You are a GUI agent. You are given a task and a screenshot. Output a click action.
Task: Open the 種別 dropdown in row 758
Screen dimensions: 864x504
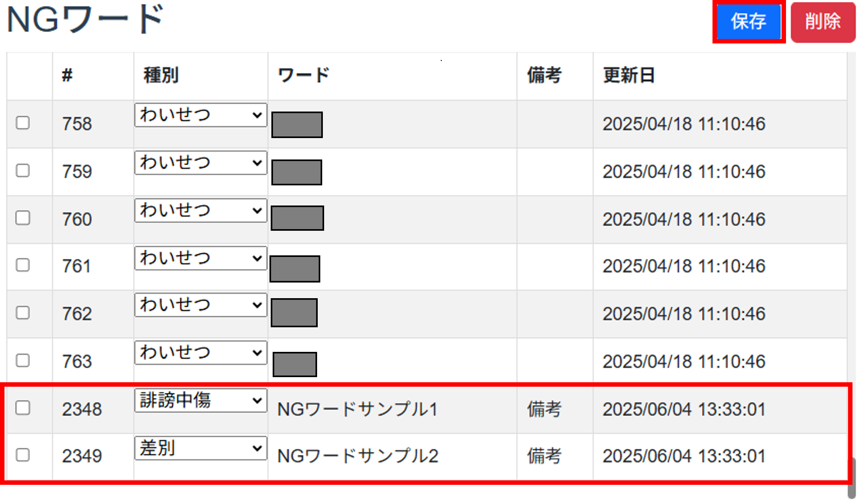tap(200, 115)
